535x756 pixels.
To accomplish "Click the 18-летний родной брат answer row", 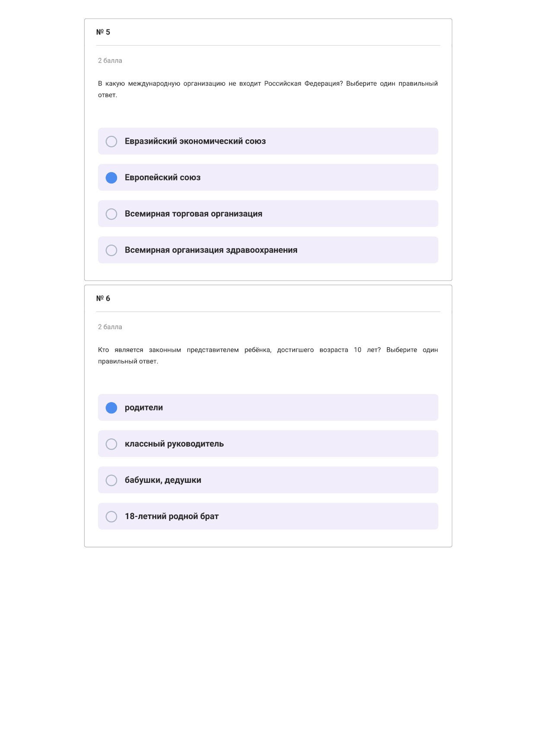I will click(x=268, y=516).
